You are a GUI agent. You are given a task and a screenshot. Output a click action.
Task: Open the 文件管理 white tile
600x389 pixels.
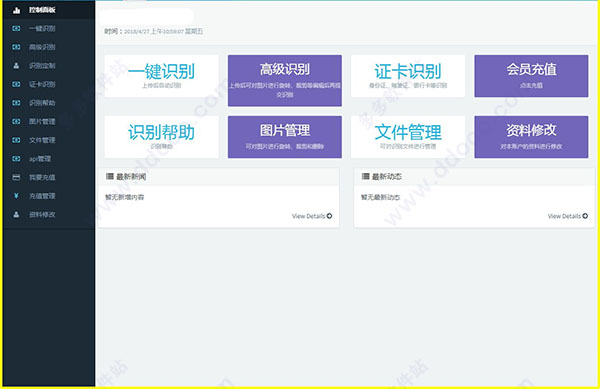(408, 137)
